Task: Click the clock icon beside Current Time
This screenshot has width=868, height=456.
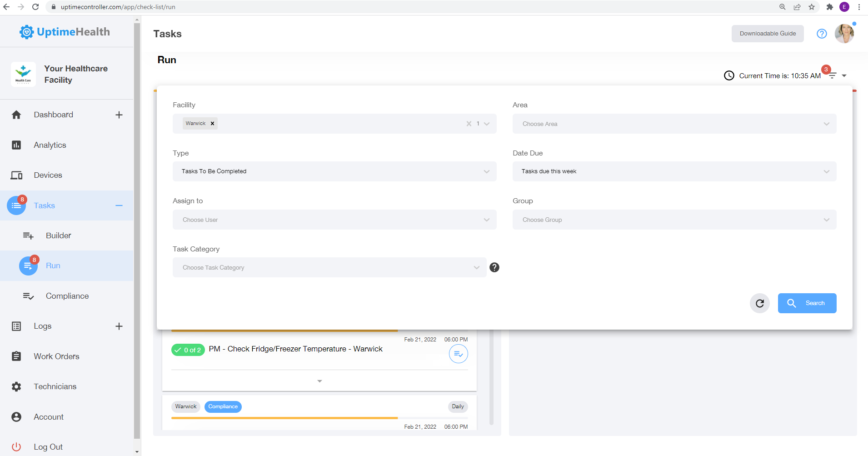Action: pyautogui.click(x=729, y=75)
